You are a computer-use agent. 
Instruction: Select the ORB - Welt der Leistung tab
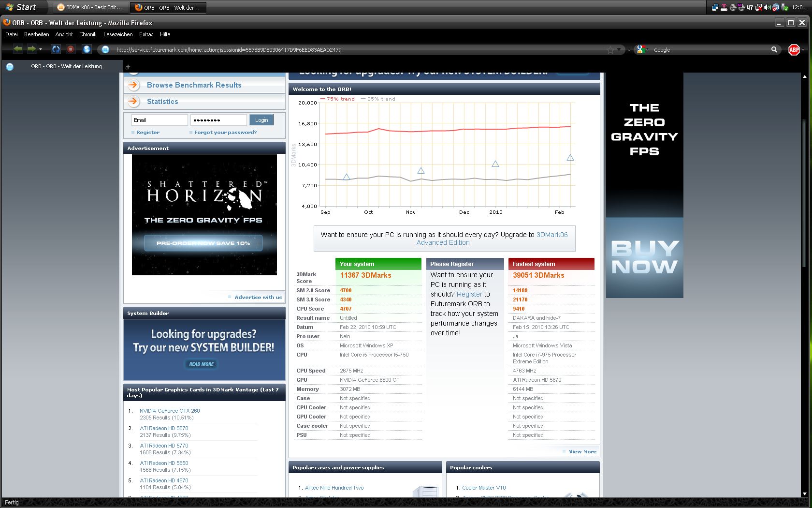[62, 66]
